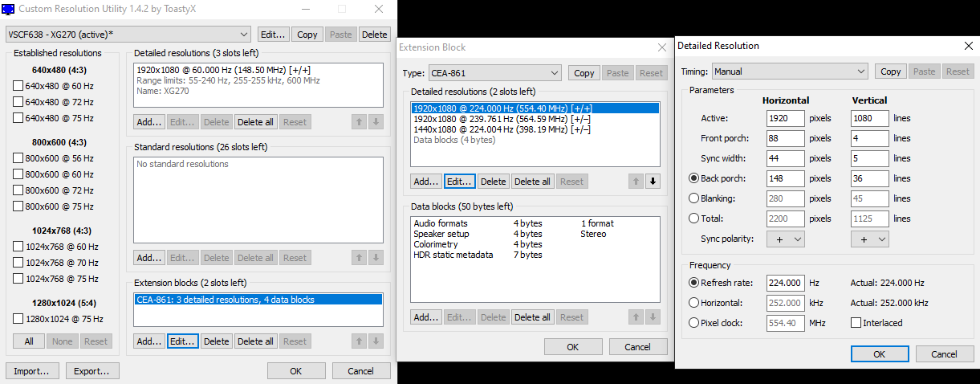Image resolution: width=980 pixels, height=384 pixels.
Task: Check the 1280x1024 @ 75 Hz resolution
Action: pyautogui.click(x=18, y=319)
